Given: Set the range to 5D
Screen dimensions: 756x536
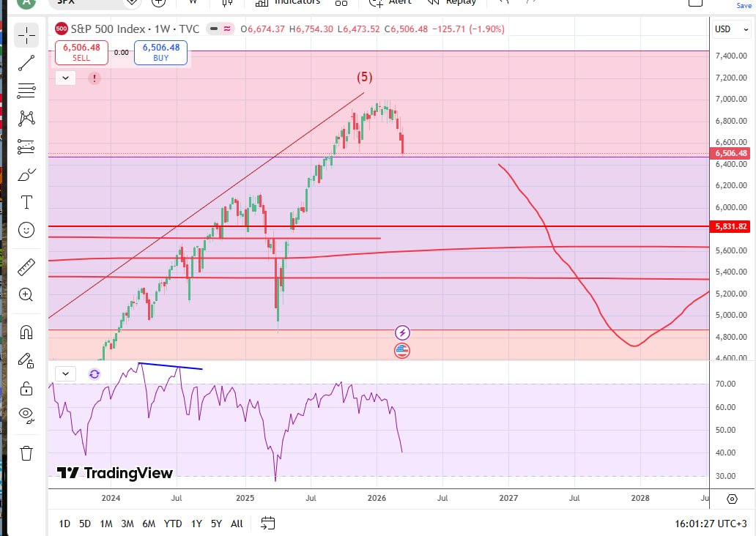Looking at the screenshot, I should [x=85, y=524].
